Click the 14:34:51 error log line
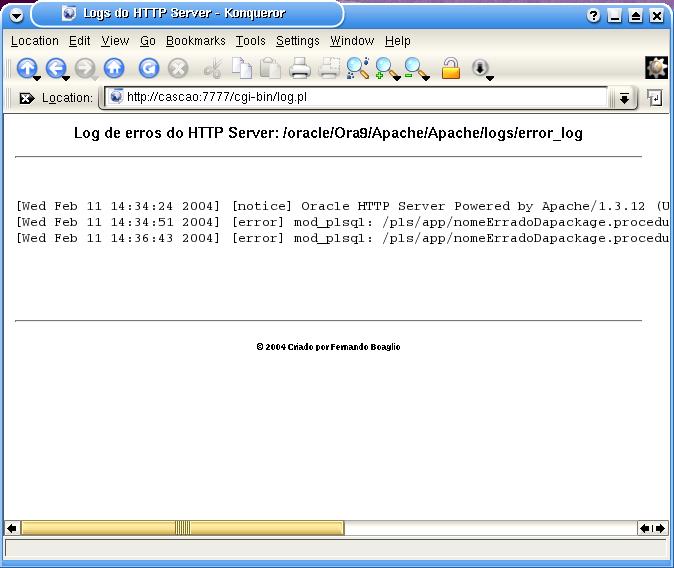Image resolution: width=674 pixels, height=568 pixels. [x=343, y=222]
